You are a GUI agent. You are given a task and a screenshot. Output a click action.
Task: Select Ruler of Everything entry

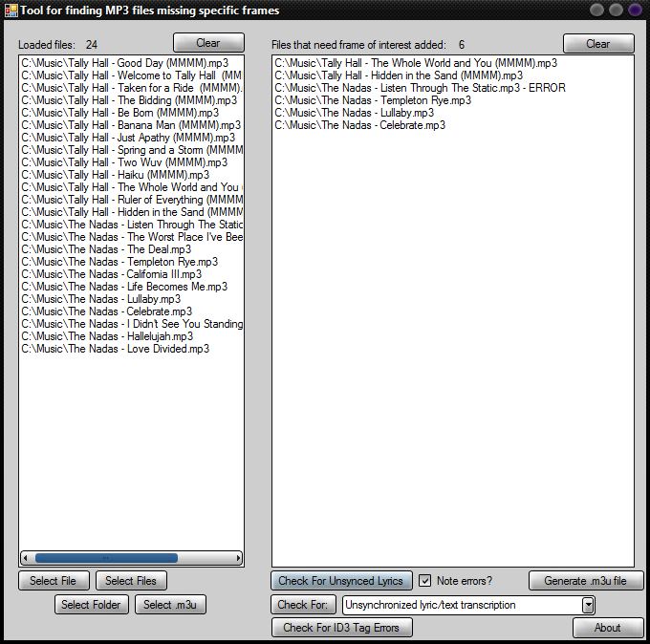point(131,200)
